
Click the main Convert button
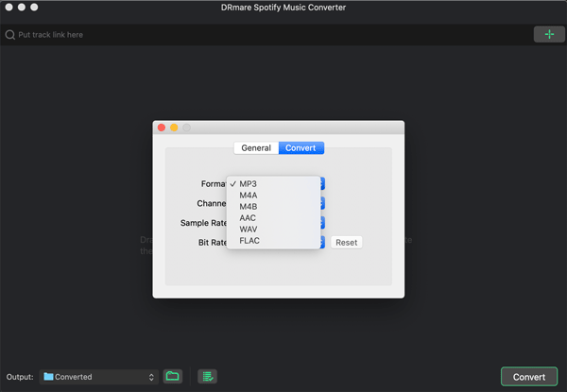(x=529, y=377)
